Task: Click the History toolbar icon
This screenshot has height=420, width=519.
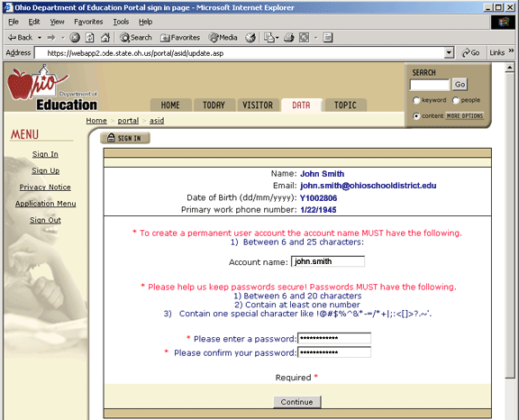Action: click(250, 38)
